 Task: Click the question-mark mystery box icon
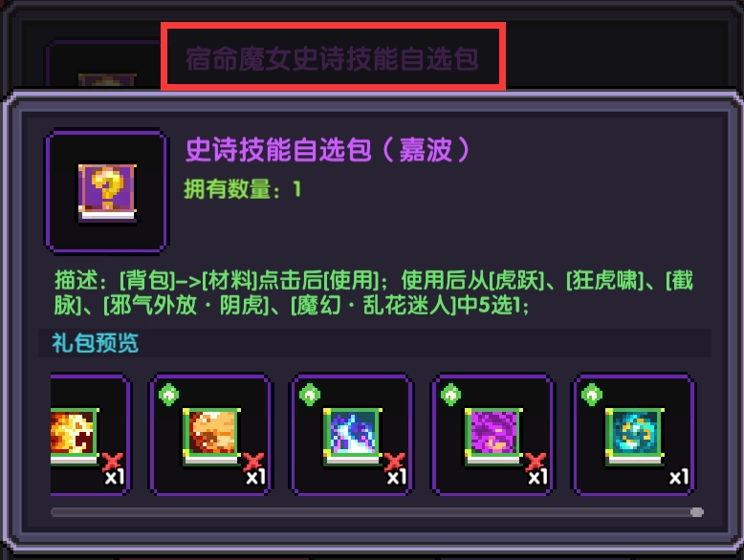click(107, 192)
